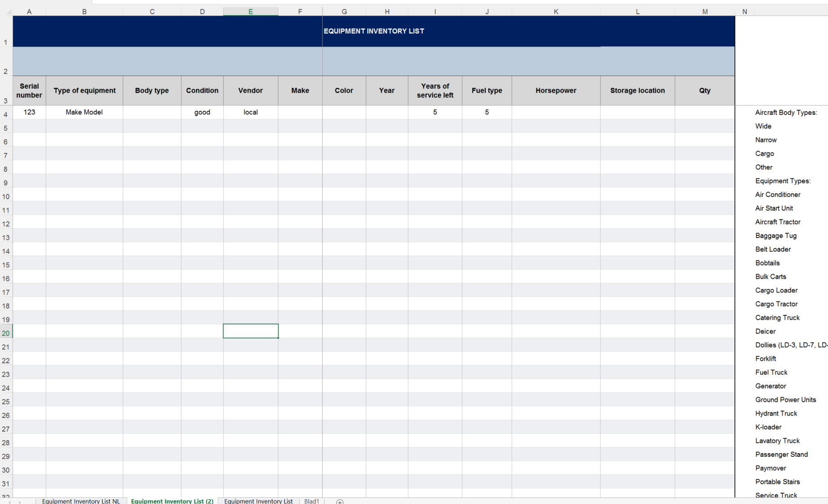Select column E header
This screenshot has width=828, height=504.
click(251, 11)
